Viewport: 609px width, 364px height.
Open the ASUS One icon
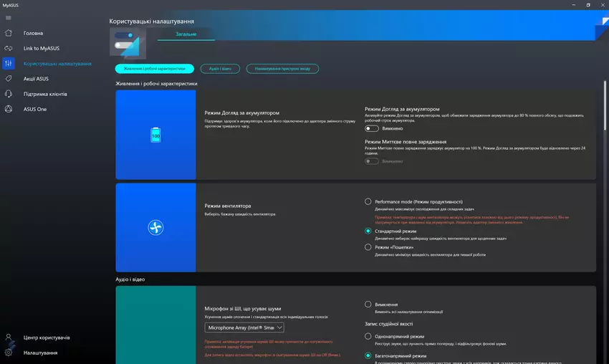coord(9,109)
